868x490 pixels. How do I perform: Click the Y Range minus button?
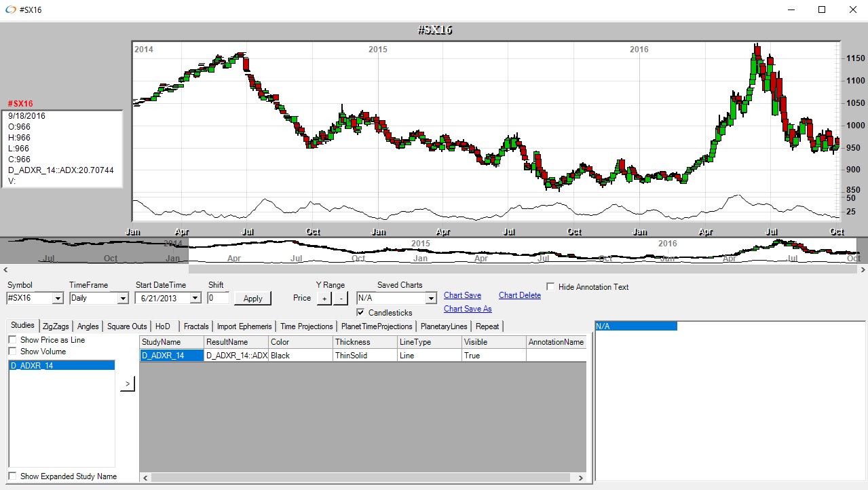coord(340,299)
